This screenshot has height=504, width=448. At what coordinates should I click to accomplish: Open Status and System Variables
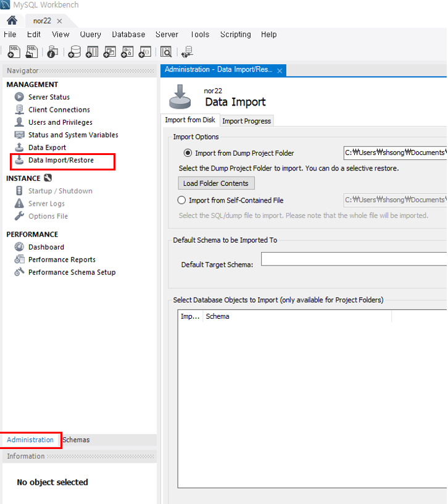(x=73, y=135)
